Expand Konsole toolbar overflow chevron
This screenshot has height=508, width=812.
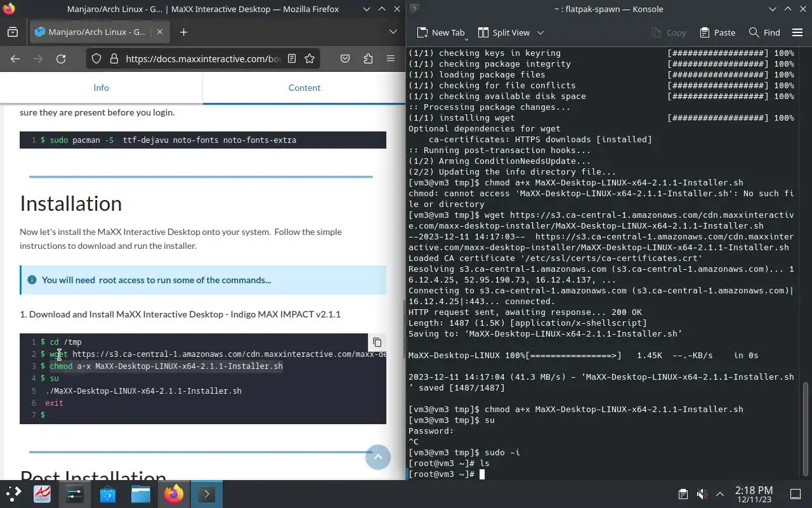[x=540, y=32]
